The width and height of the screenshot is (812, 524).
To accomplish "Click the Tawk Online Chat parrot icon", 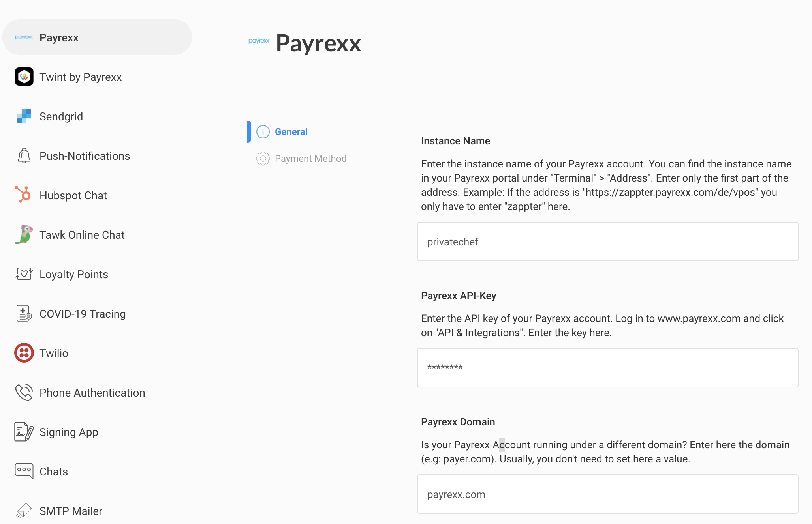I will [24, 234].
